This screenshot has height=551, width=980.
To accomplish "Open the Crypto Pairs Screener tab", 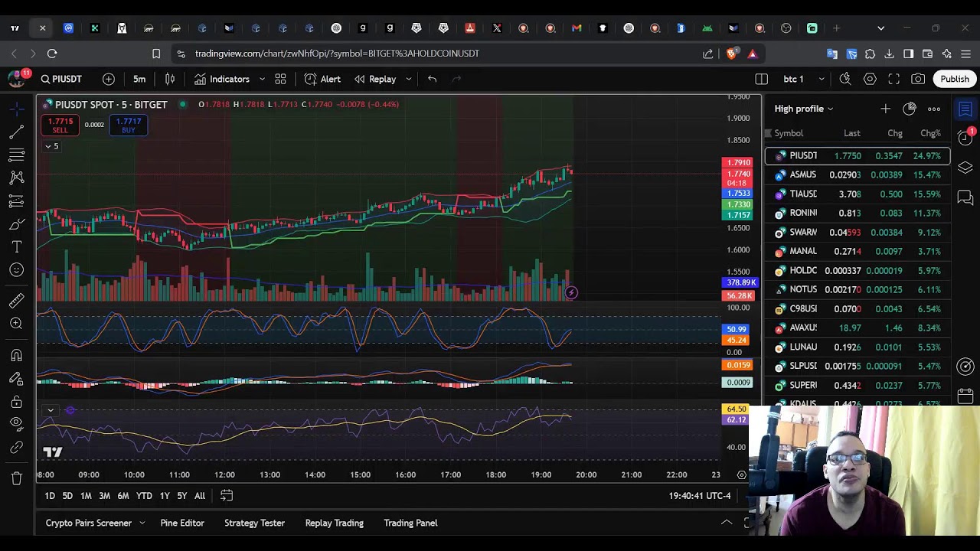I will [x=89, y=523].
